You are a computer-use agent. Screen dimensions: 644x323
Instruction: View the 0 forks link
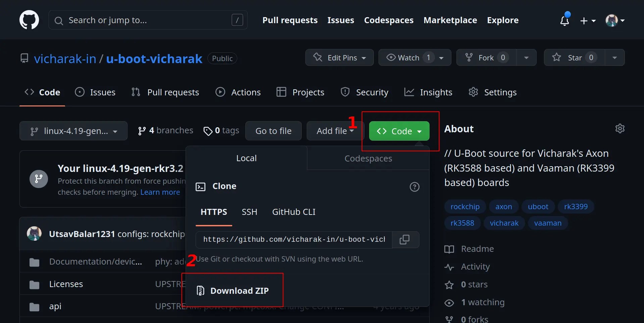pyautogui.click(x=466, y=319)
